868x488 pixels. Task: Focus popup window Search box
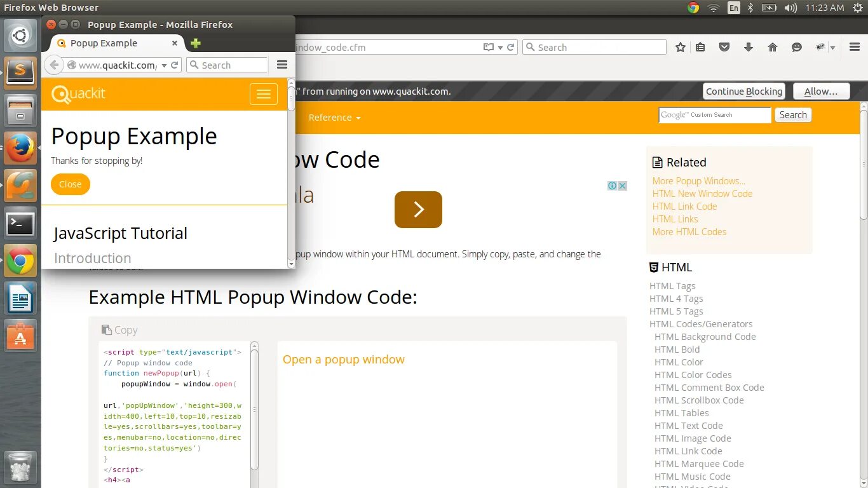coord(227,65)
